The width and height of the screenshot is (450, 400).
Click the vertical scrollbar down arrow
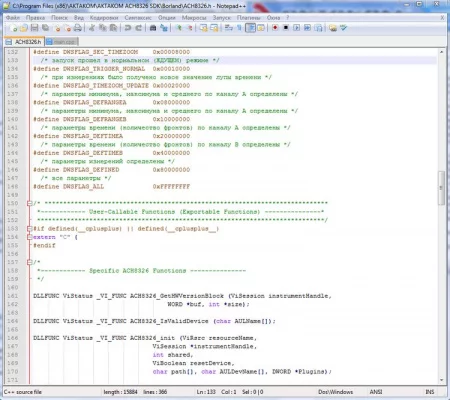tap(441, 380)
